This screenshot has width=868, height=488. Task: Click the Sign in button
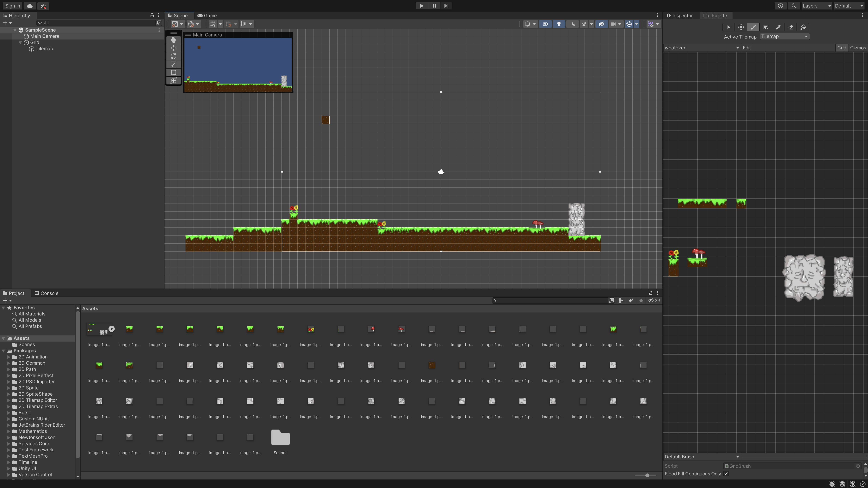[x=12, y=6]
